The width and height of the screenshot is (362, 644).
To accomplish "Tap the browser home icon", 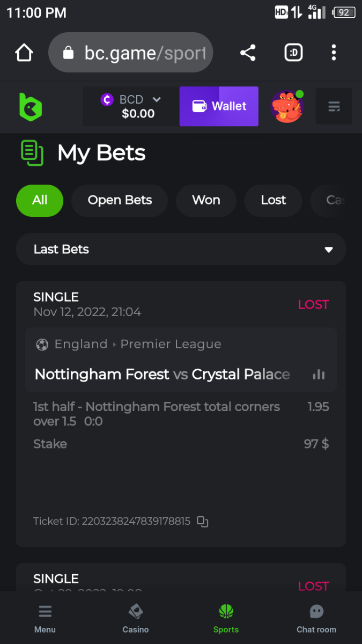I will [x=24, y=53].
